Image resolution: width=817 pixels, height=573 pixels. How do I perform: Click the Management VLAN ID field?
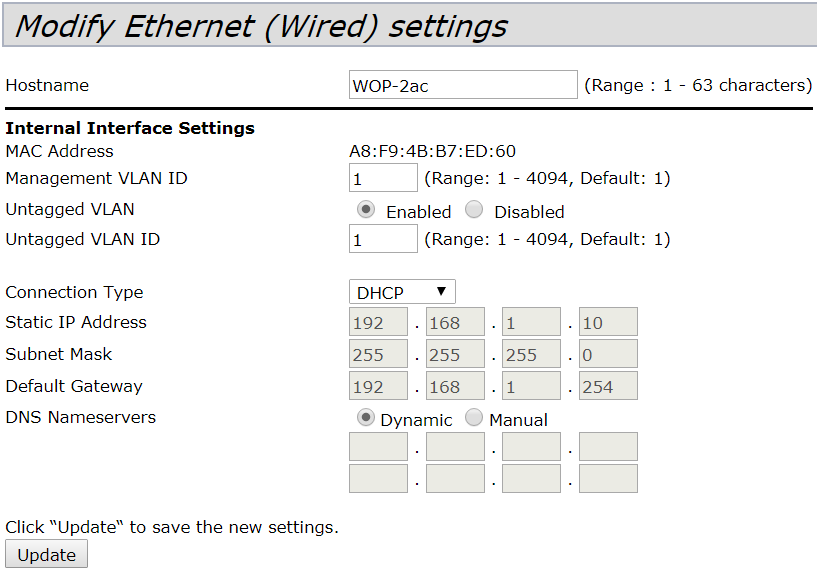383,178
